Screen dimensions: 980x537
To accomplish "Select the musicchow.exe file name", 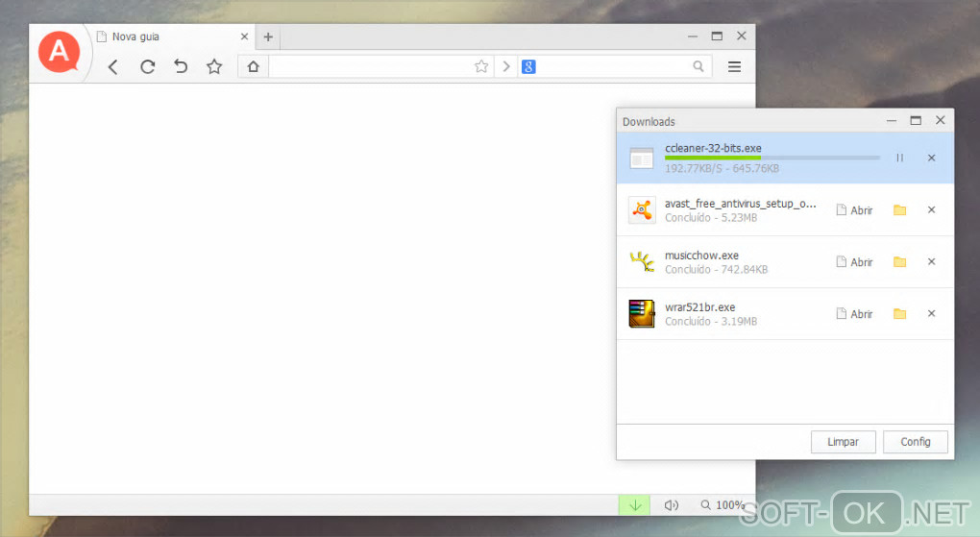I will [701, 256].
